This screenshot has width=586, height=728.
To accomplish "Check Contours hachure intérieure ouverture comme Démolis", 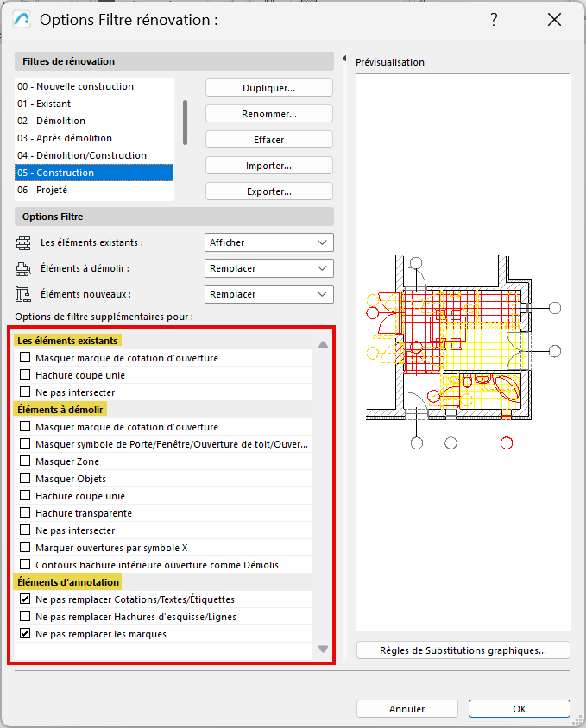I will point(25,564).
